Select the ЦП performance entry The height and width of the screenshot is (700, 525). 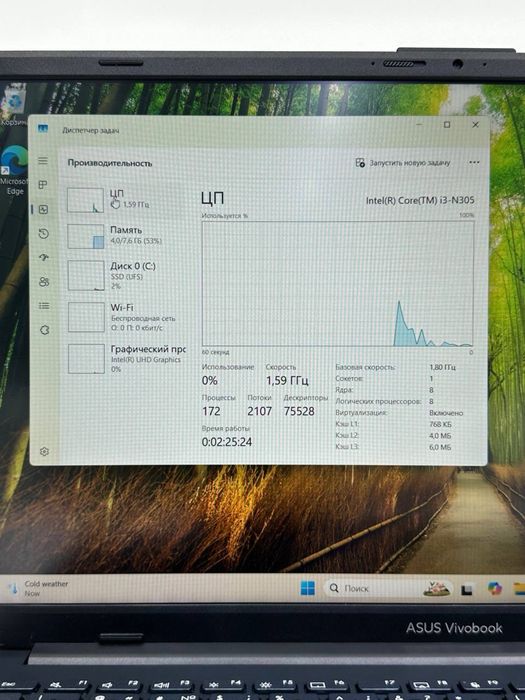(127, 200)
